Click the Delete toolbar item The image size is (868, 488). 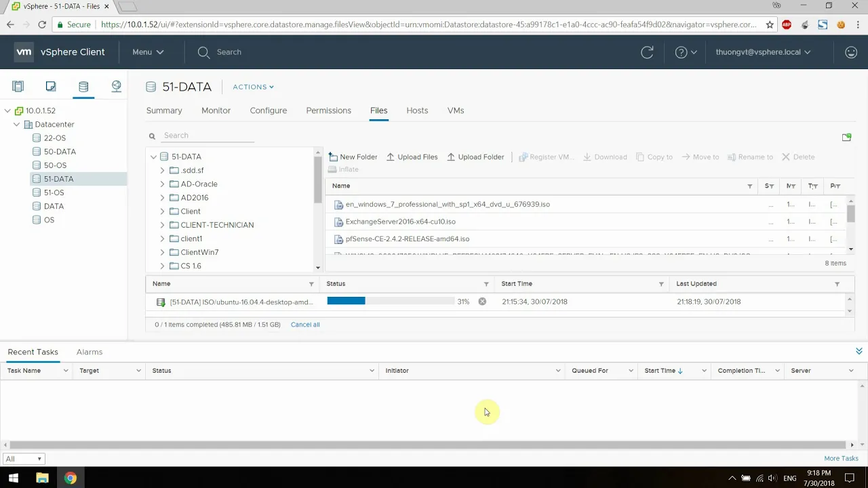798,157
